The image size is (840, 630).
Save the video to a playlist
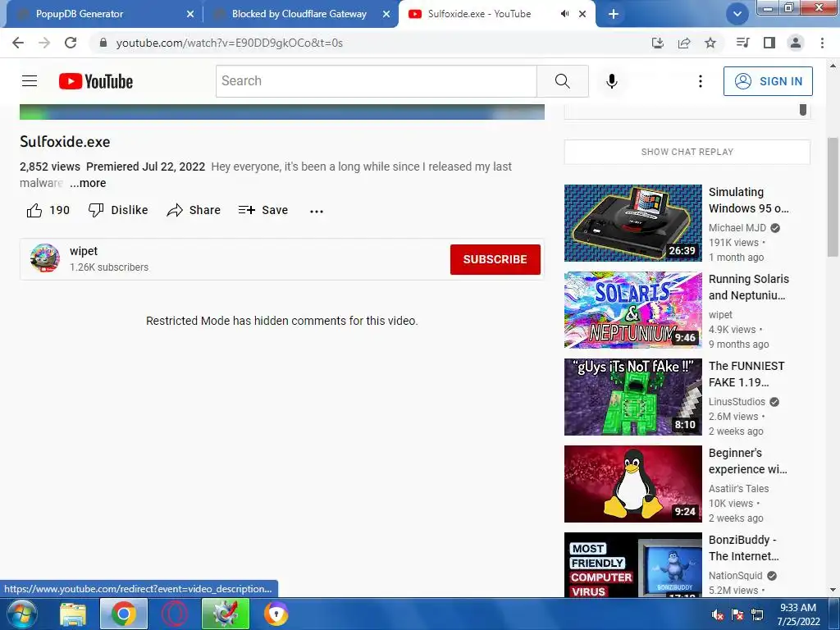pos(263,210)
